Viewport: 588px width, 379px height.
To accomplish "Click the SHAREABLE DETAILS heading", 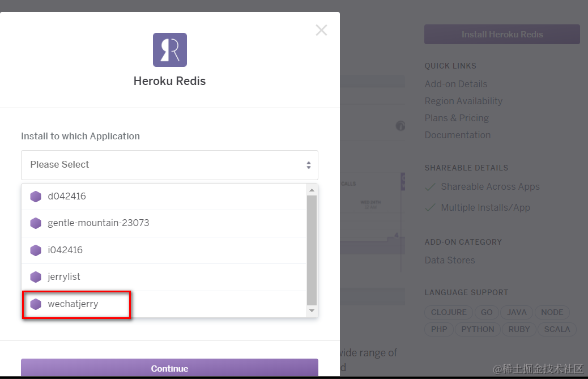I will pyautogui.click(x=467, y=168).
